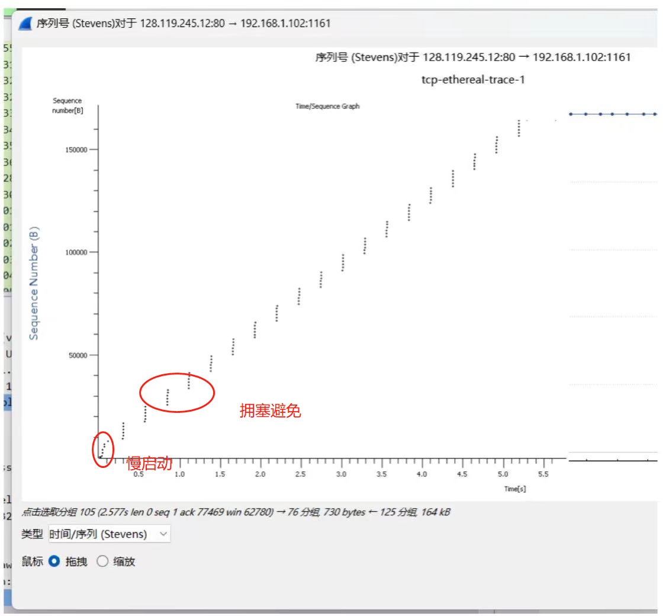
Task: Select the 拖拽 mouse mode radio button
Action: (x=54, y=562)
